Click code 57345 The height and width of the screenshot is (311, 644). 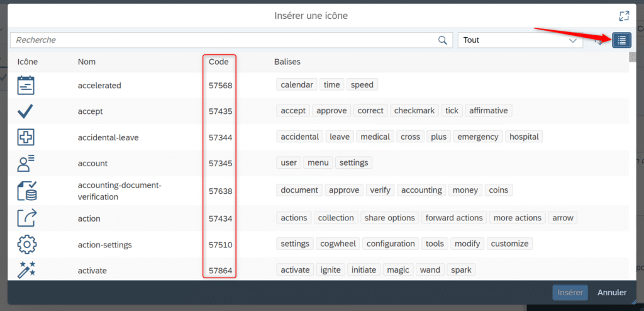tap(221, 163)
